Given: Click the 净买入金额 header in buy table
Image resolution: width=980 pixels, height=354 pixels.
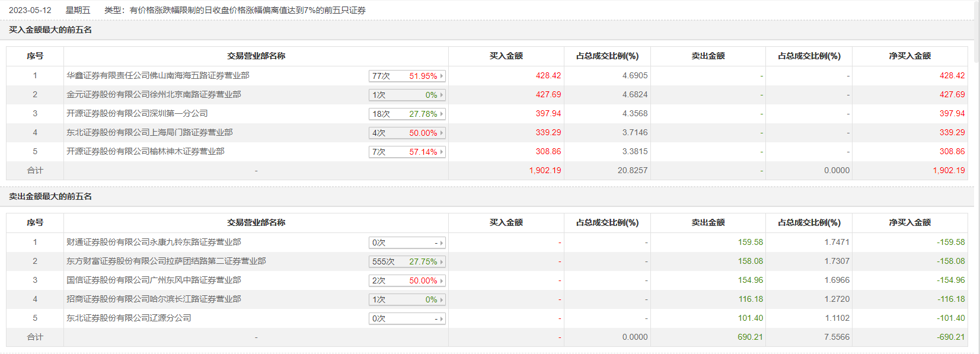Looking at the screenshot, I should (x=909, y=56).
